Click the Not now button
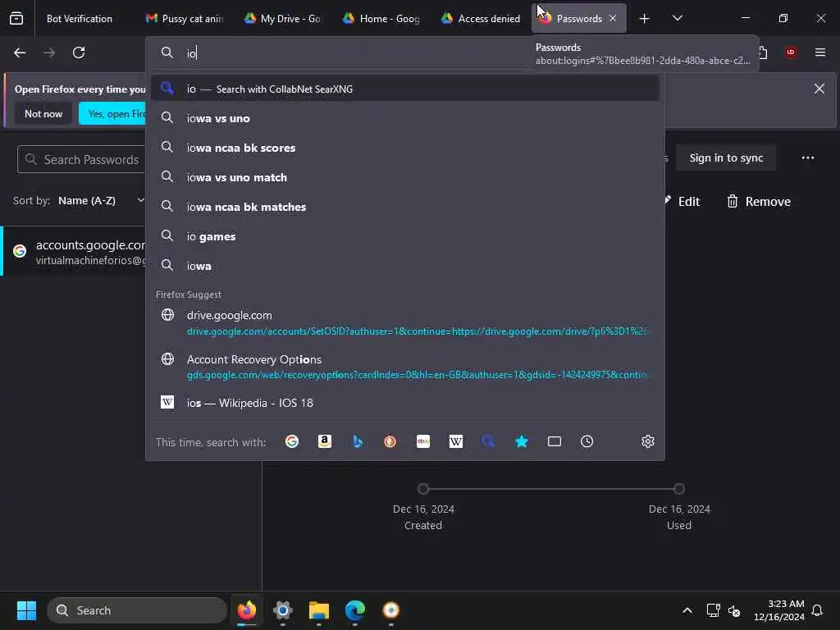840x630 pixels. point(43,113)
